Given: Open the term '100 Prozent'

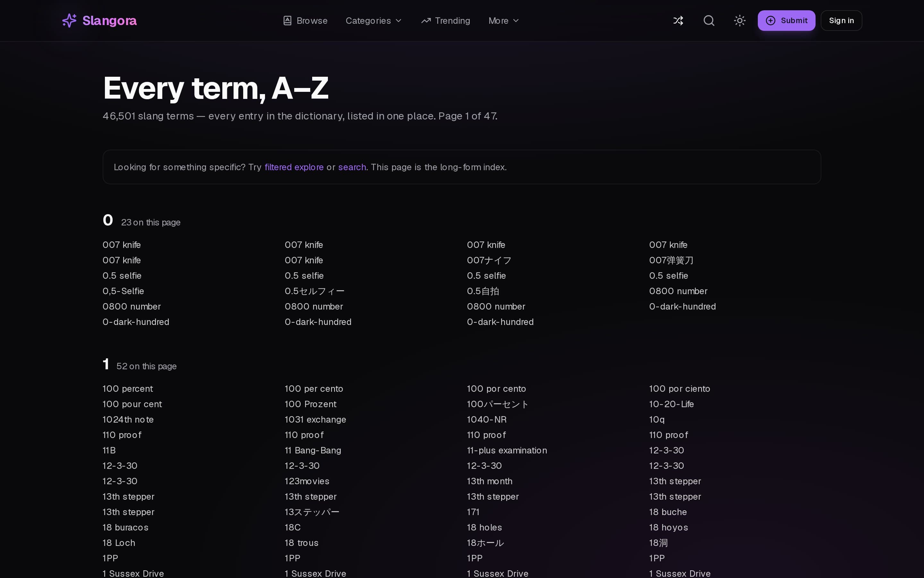Looking at the screenshot, I should pyautogui.click(x=311, y=404).
